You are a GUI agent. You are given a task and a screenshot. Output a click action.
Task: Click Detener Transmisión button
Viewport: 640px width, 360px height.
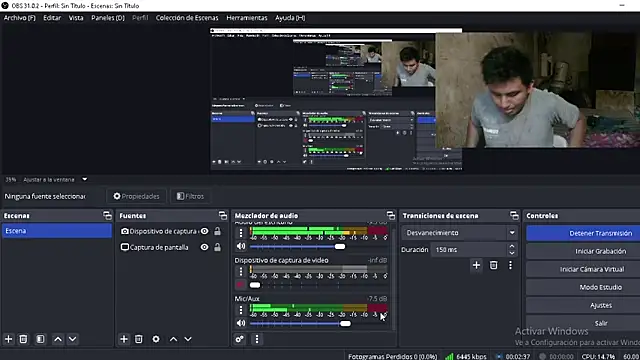coord(583,233)
